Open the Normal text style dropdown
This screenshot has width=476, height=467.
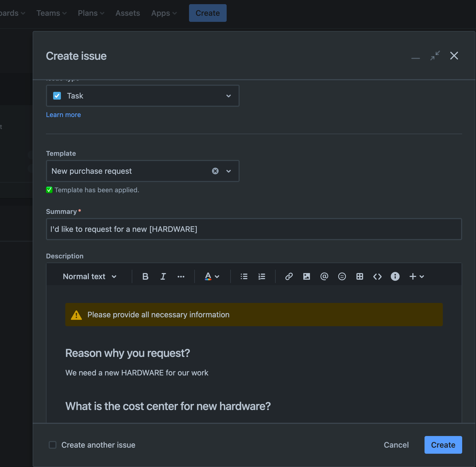pyautogui.click(x=89, y=276)
